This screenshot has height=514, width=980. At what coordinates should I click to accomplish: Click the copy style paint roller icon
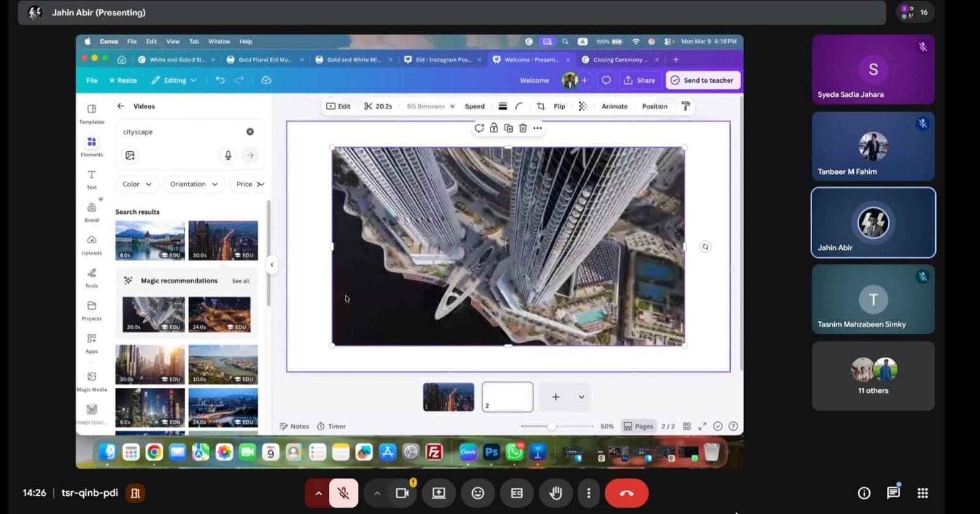(685, 106)
